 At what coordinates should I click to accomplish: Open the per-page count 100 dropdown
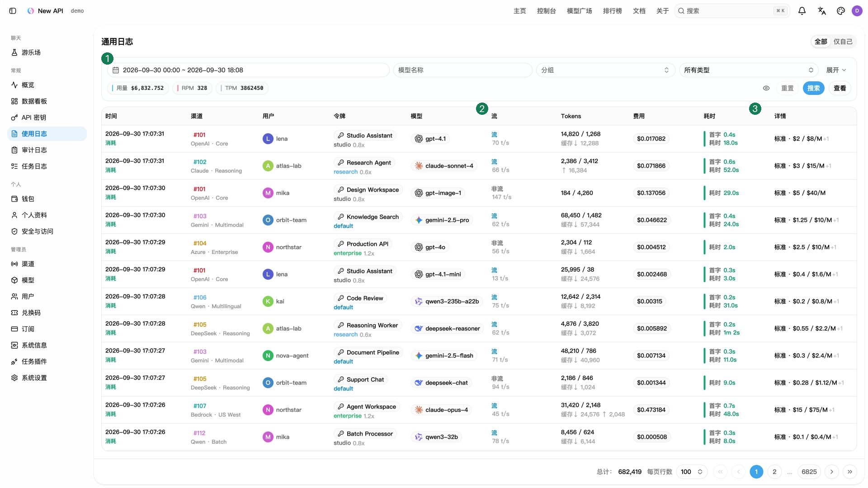point(692,472)
